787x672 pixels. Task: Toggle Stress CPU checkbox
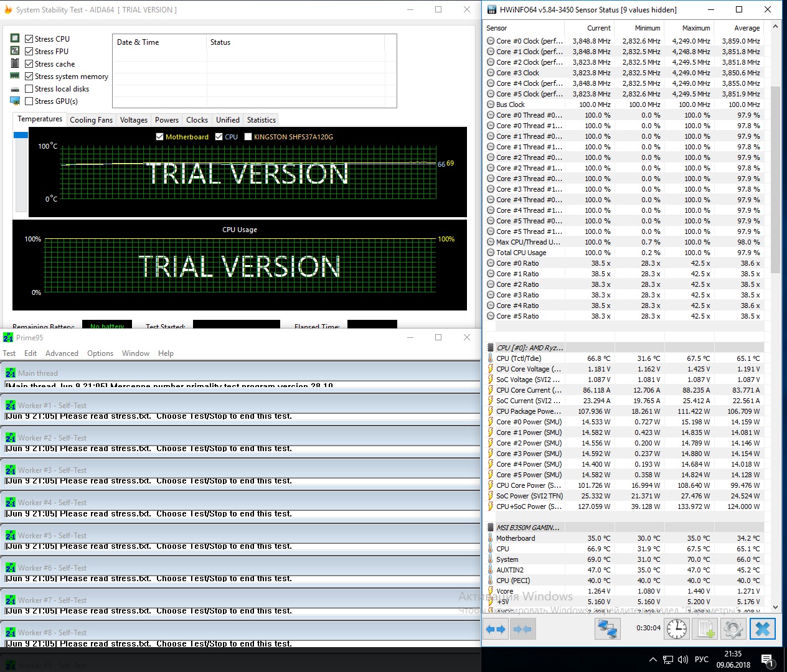(x=29, y=39)
